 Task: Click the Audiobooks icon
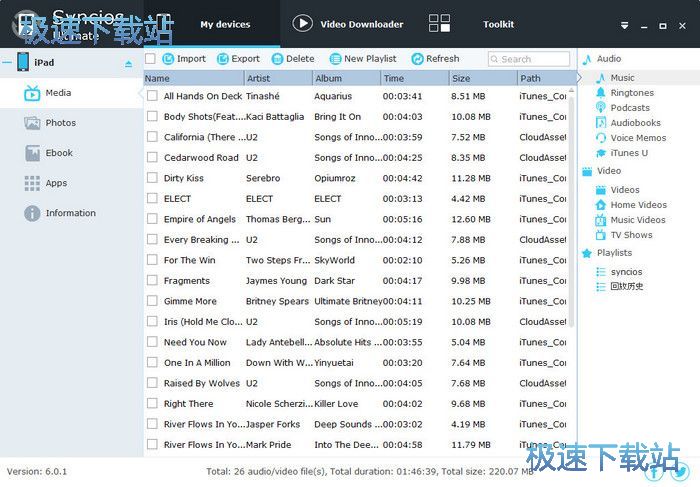(x=601, y=123)
